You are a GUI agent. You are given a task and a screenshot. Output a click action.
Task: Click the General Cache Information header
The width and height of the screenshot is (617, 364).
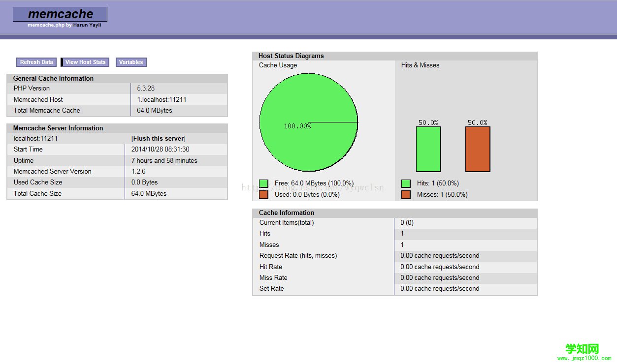[53, 79]
